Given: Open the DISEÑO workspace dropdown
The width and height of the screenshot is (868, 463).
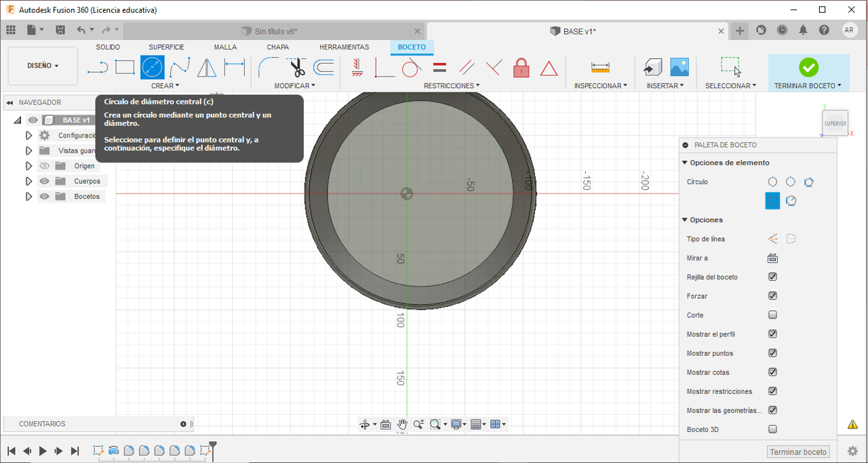Looking at the screenshot, I should [43, 66].
